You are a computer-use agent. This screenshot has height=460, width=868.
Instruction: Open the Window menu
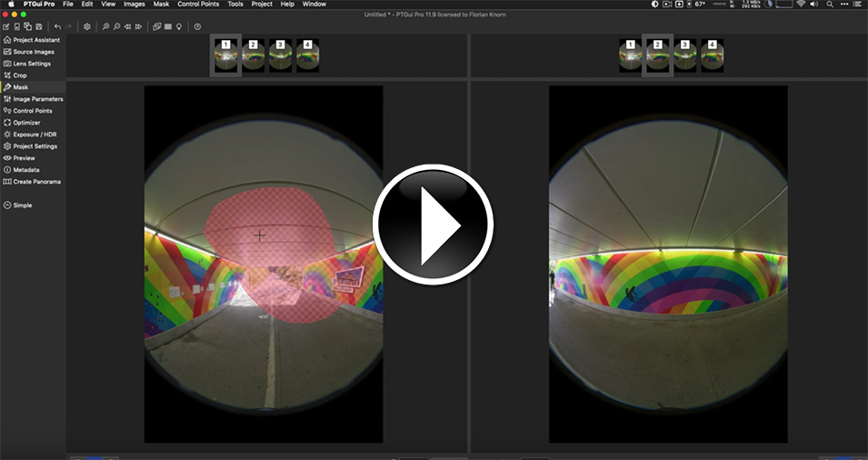pos(314,4)
